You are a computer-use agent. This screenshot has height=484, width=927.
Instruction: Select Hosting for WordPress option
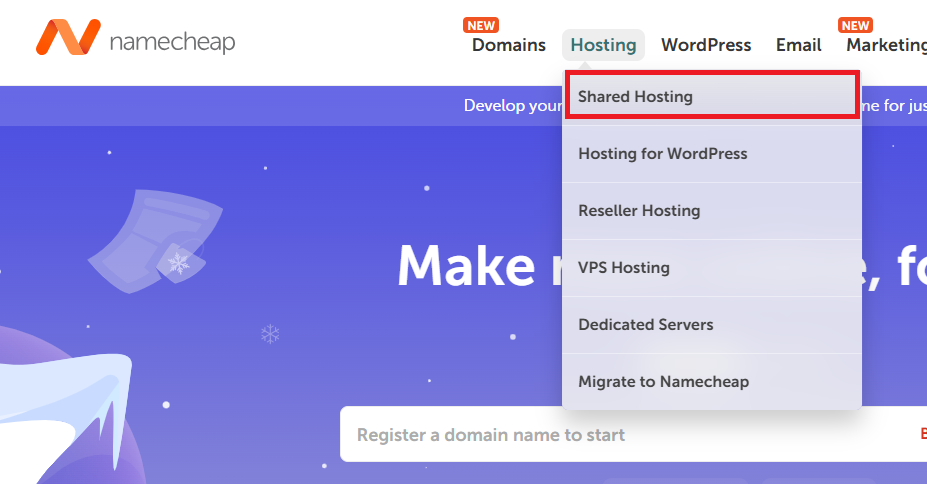pyautogui.click(x=712, y=154)
